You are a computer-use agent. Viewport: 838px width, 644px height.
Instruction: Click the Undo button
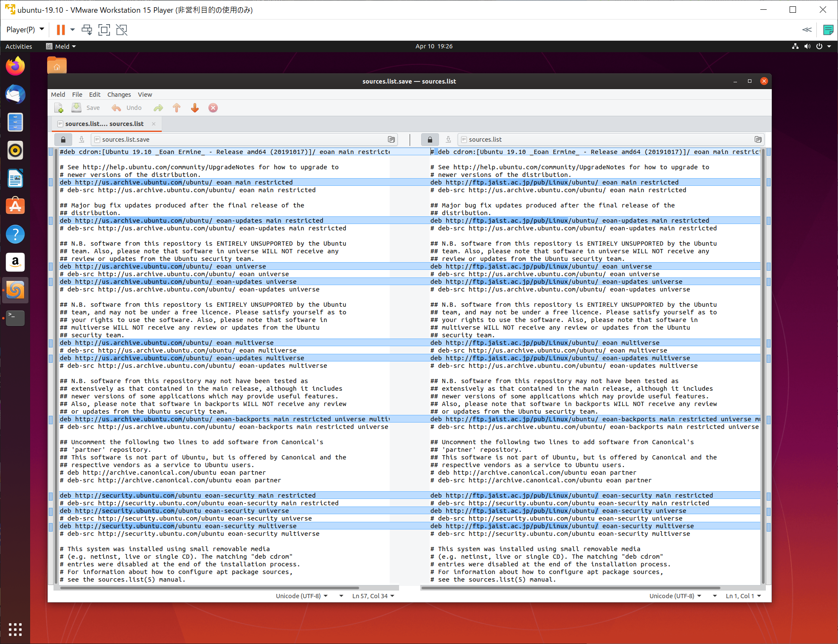point(127,108)
